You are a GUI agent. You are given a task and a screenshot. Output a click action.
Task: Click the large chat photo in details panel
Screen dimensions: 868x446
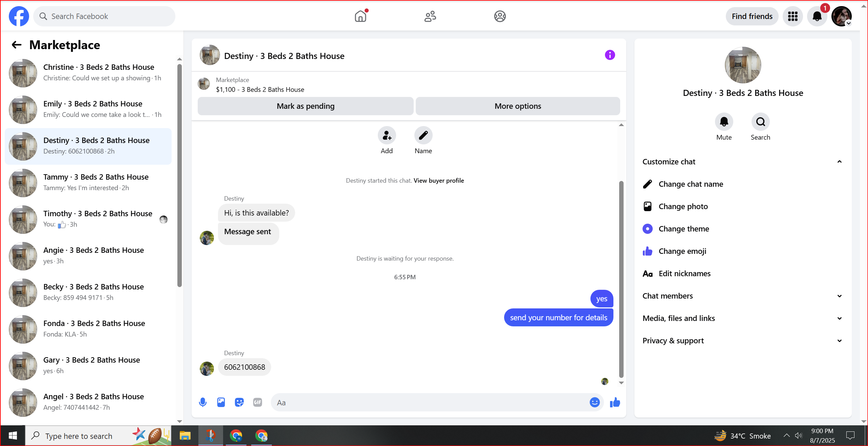743,65
